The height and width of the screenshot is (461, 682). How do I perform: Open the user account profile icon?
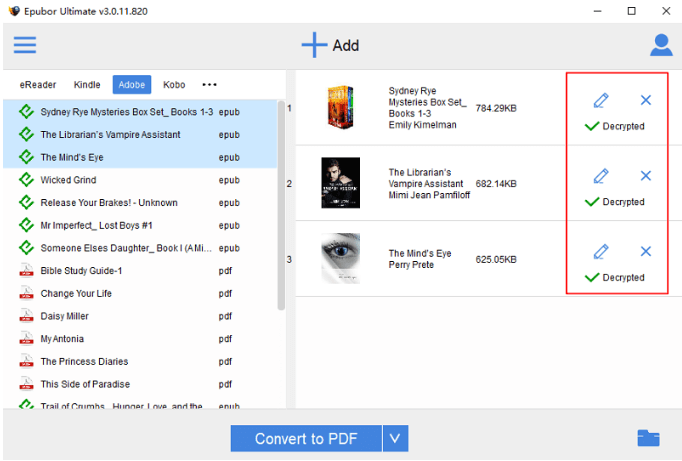point(661,45)
